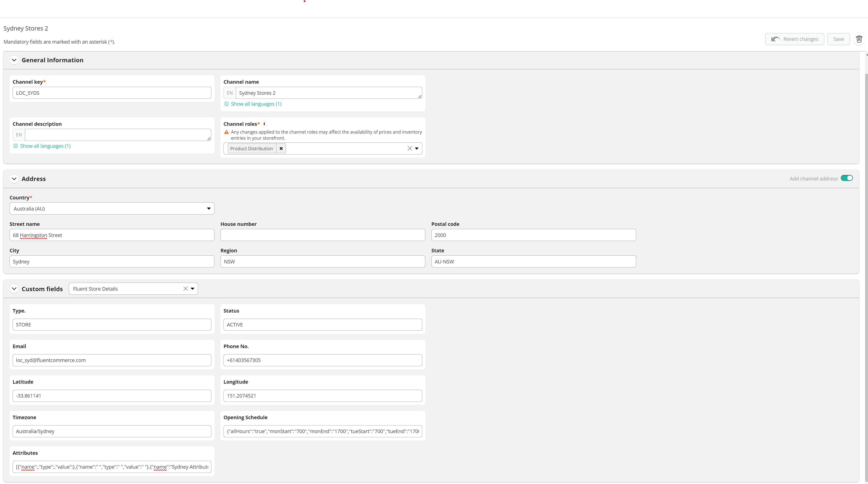Viewport: 868px width, 484px height.
Task: Remove the Product Distribution role tag
Action: point(281,148)
